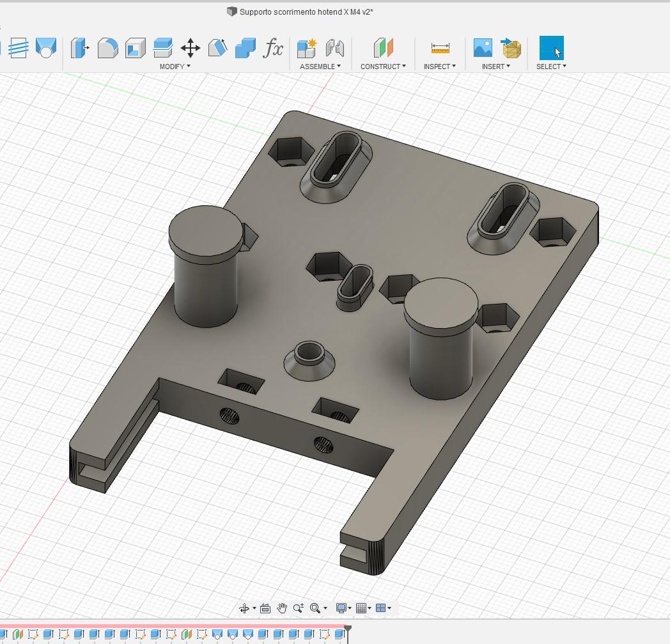Open Change Parameters (fx) tool
Image resolution: width=670 pixels, height=644 pixels.
[x=274, y=48]
